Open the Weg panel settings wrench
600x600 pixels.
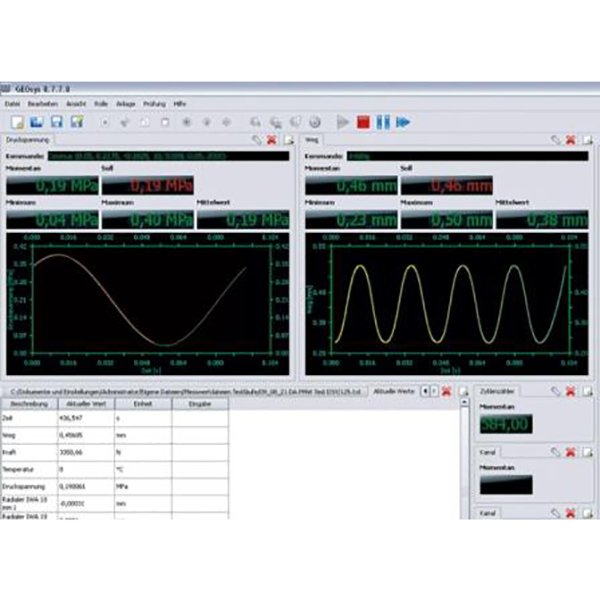point(555,141)
